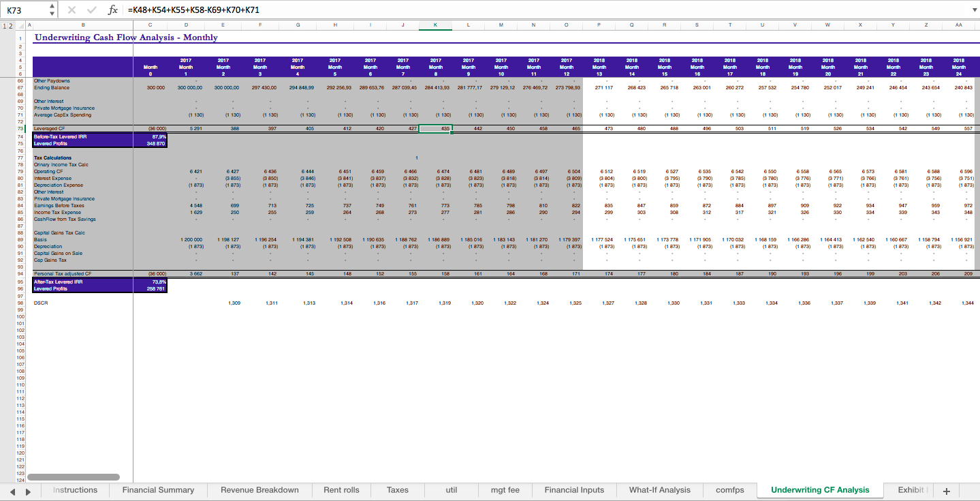Open the Financial Summary sheet

[x=157, y=490]
